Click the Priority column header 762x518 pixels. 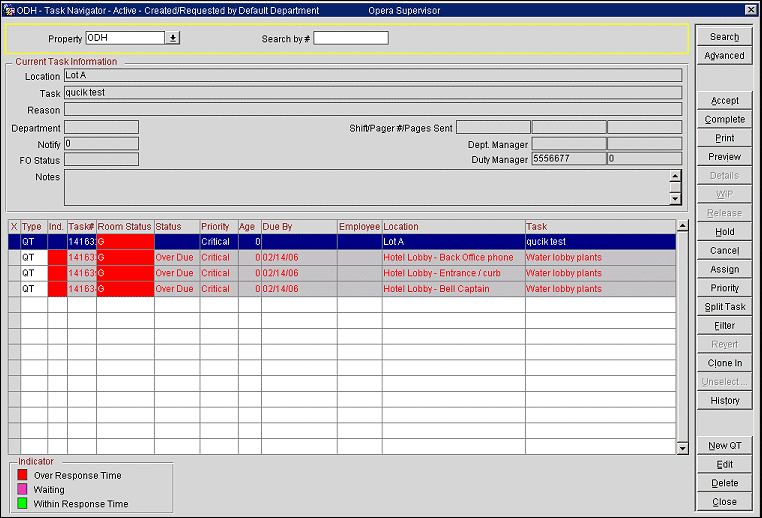218,227
